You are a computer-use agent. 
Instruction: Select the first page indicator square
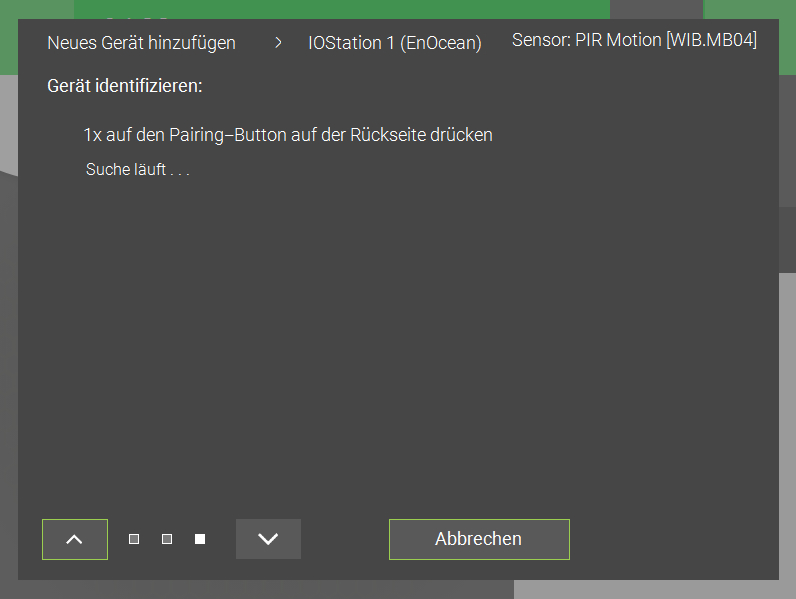tap(134, 539)
